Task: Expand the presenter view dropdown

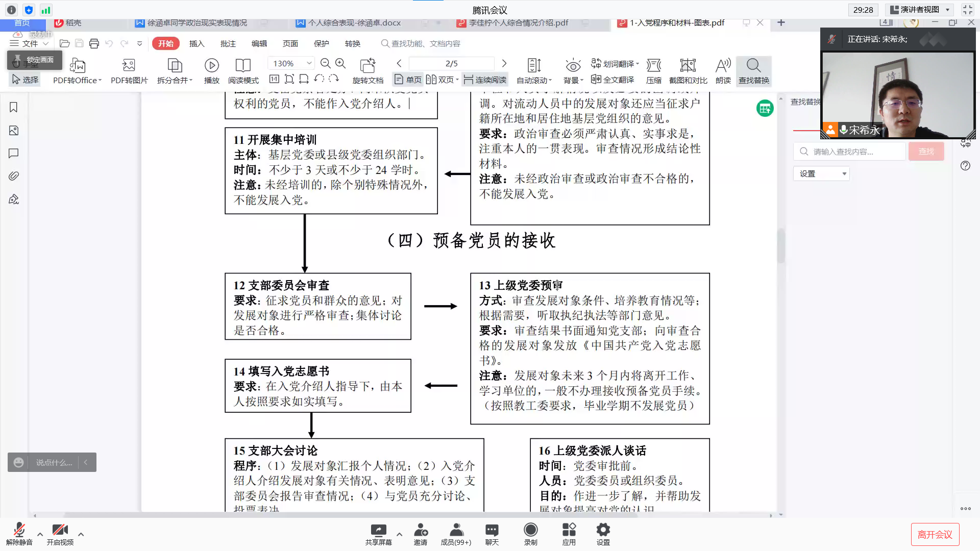Action: coord(948,10)
